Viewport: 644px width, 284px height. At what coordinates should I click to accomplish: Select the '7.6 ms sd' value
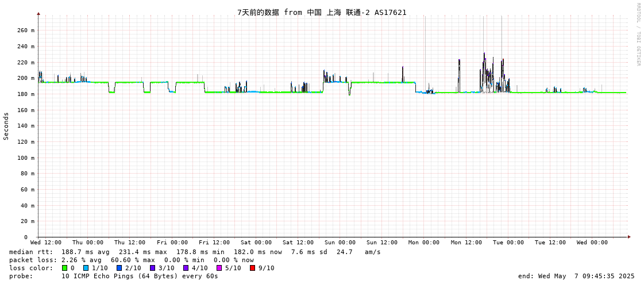point(309,252)
